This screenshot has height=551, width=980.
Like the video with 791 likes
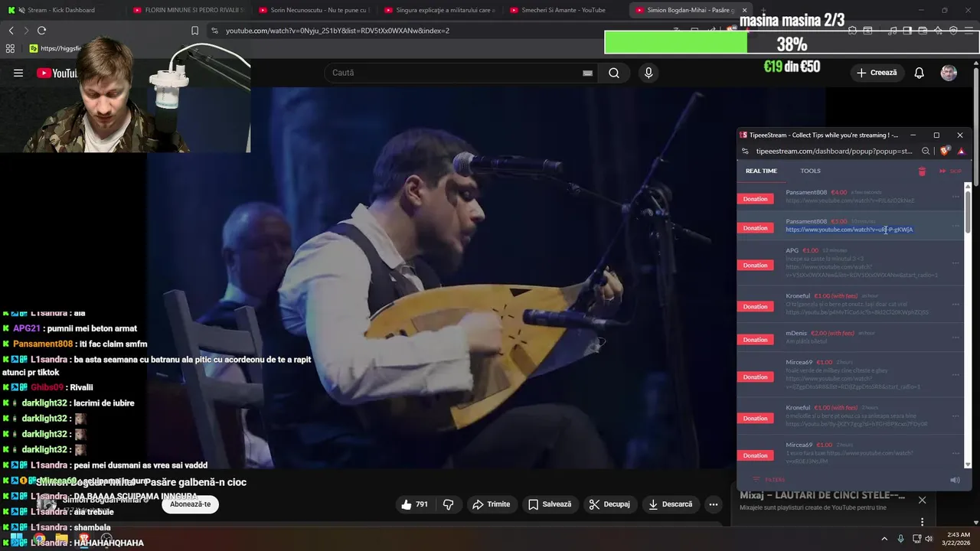pyautogui.click(x=414, y=504)
